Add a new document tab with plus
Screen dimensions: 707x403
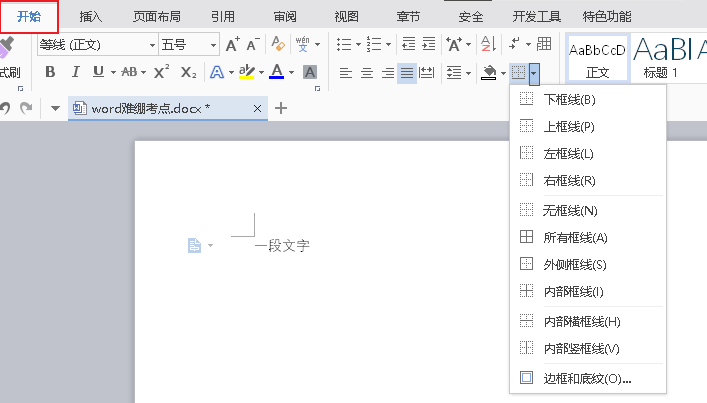(281, 108)
